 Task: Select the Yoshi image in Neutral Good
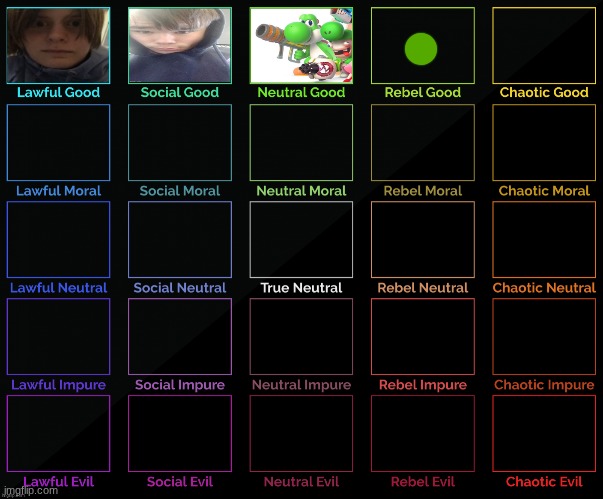point(301,45)
